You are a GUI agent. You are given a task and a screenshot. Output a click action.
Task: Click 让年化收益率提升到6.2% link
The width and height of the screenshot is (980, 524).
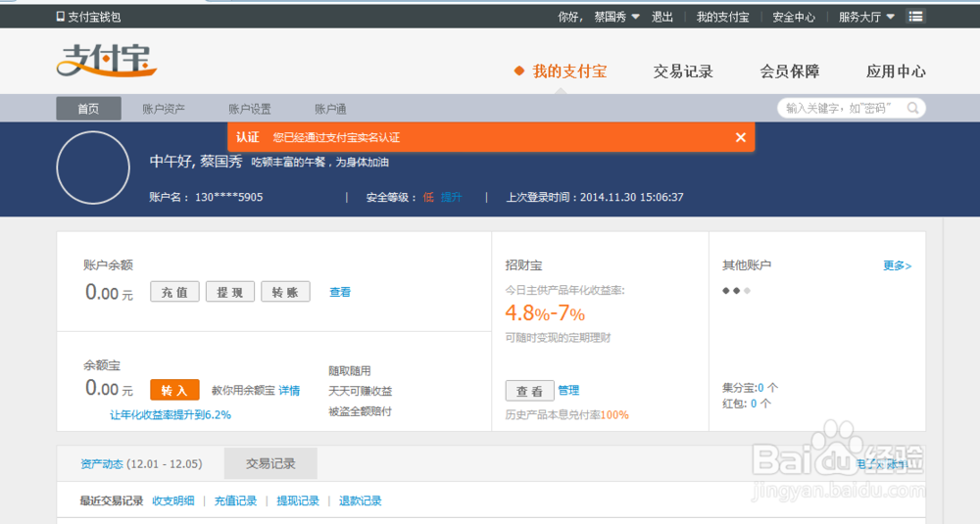point(170,414)
